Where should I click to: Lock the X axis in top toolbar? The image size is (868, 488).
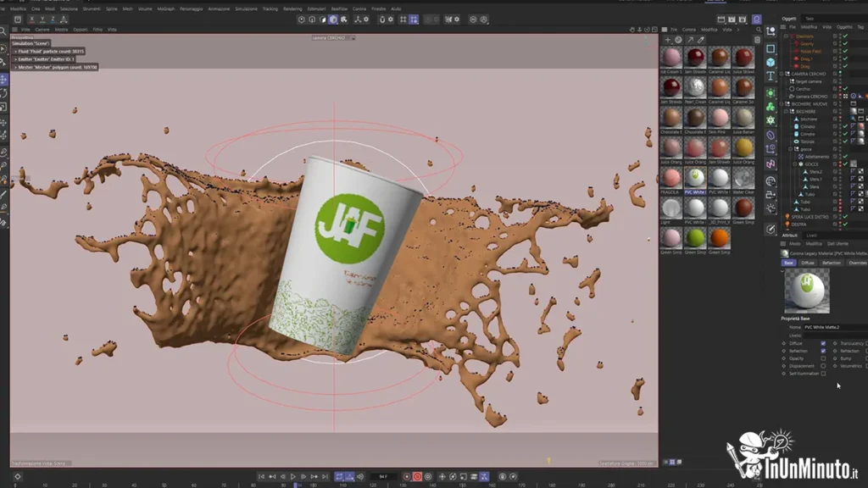pyautogui.click(x=31, y=19)
